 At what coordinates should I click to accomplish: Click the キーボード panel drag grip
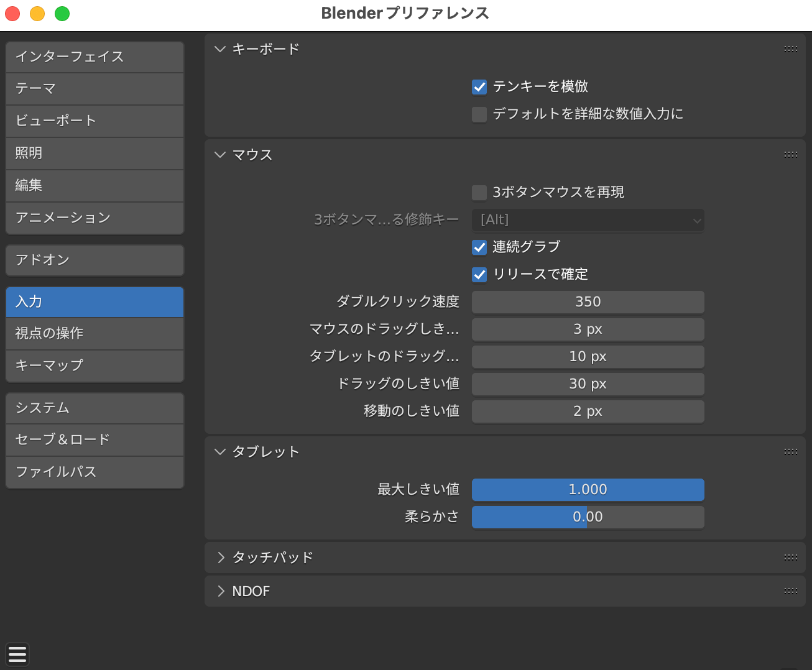790,49
